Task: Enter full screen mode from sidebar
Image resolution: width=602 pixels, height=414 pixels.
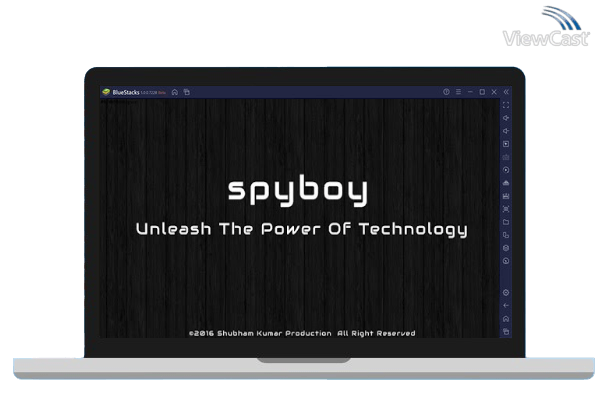Action: (506, 105)
